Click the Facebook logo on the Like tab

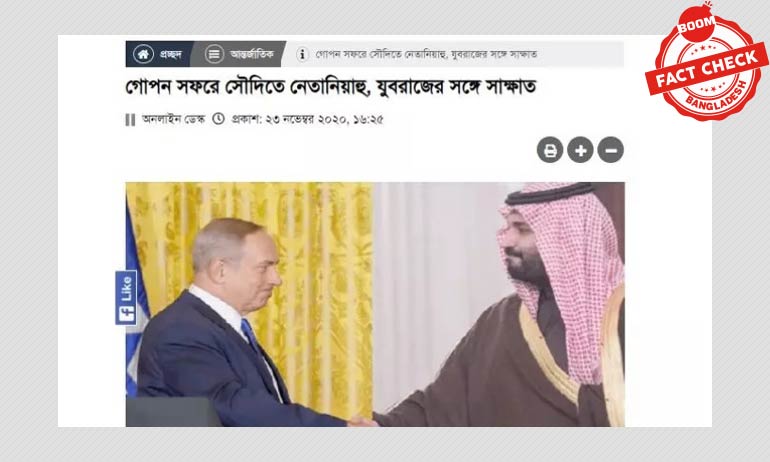click(x=126, y=314)
